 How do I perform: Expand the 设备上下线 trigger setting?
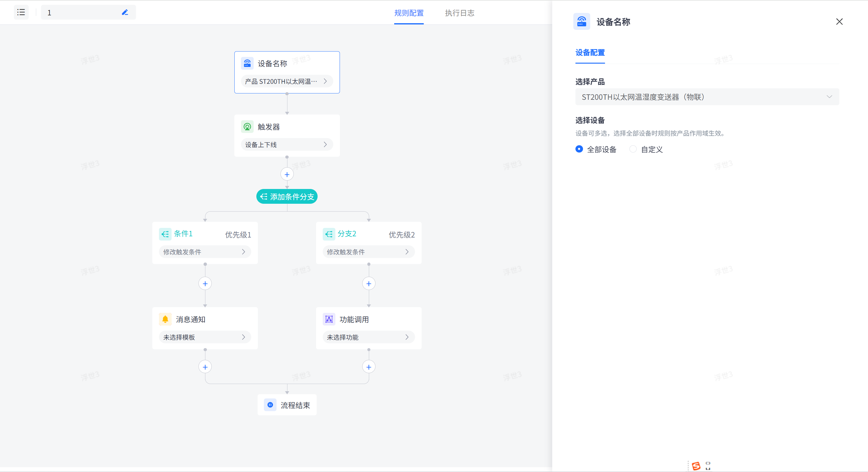[x=287, y=144]
